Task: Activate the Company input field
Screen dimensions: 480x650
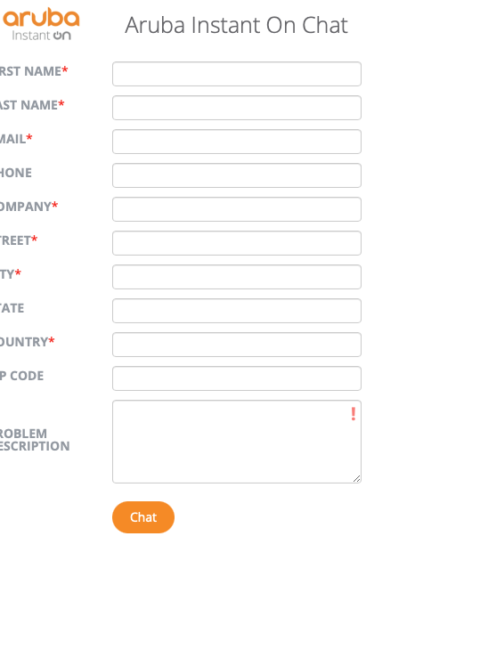Action: 237,209
